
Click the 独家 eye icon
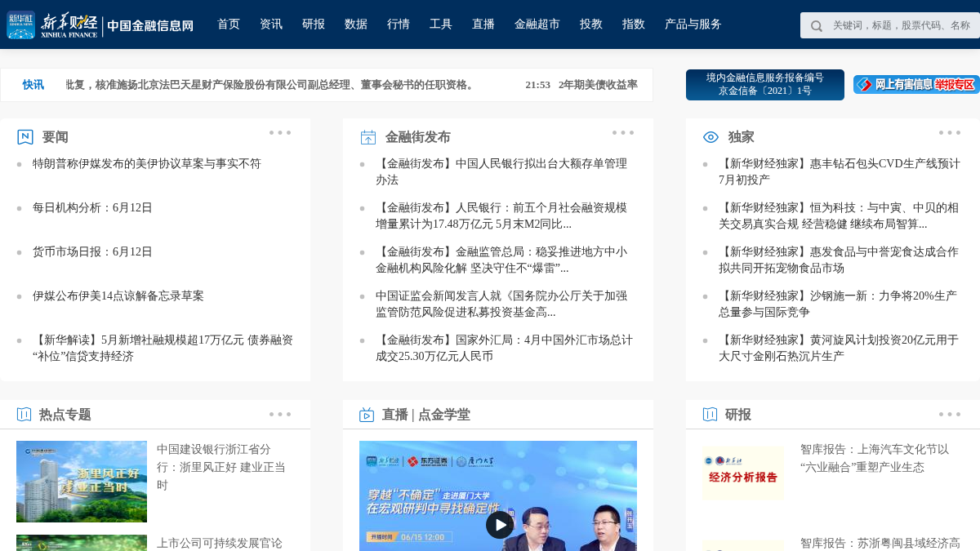[x=711, y=137]
